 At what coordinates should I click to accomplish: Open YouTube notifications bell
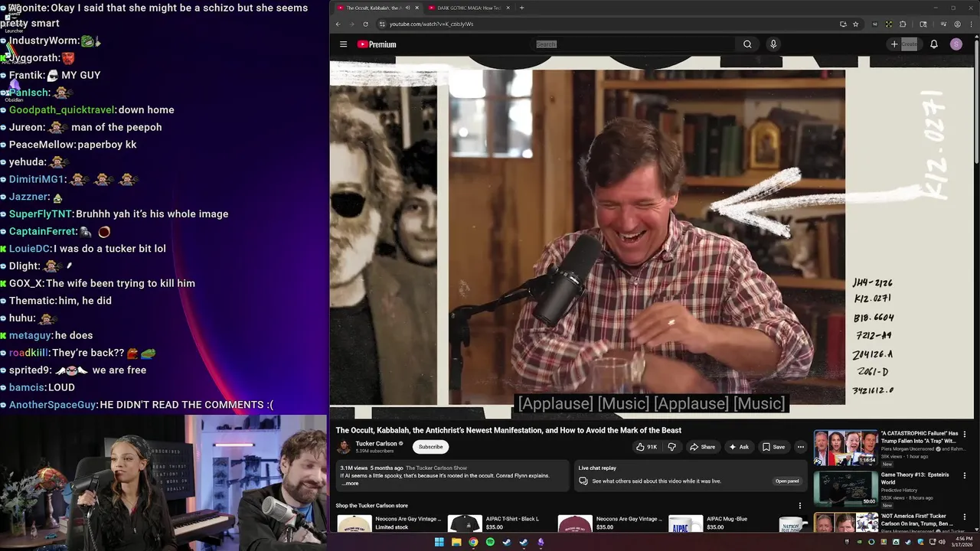(x=934, y=44)
